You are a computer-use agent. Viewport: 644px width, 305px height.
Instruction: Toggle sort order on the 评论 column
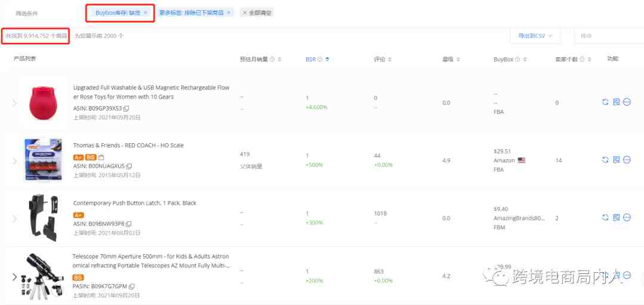coord(391,59)
